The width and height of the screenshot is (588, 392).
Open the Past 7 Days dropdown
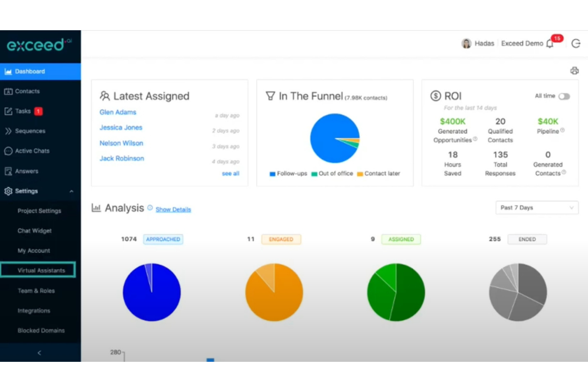point(536,208)
